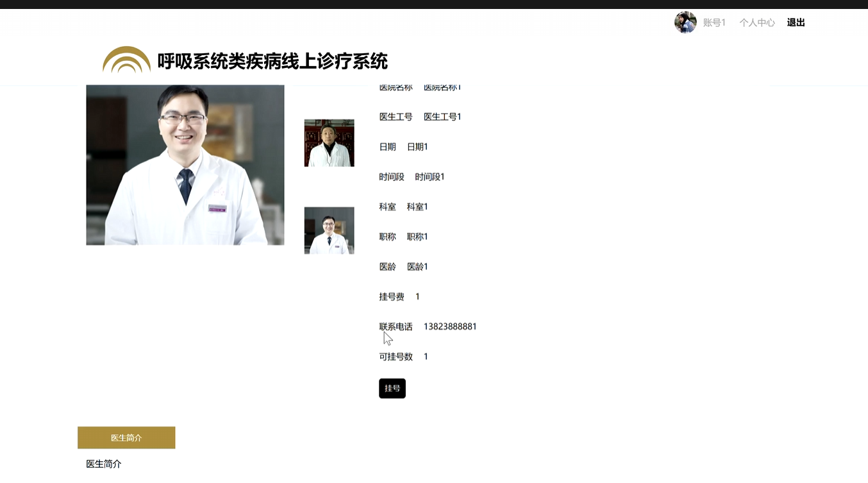Click 退出 to log out

pyautogui.click(x=796, y=22)
